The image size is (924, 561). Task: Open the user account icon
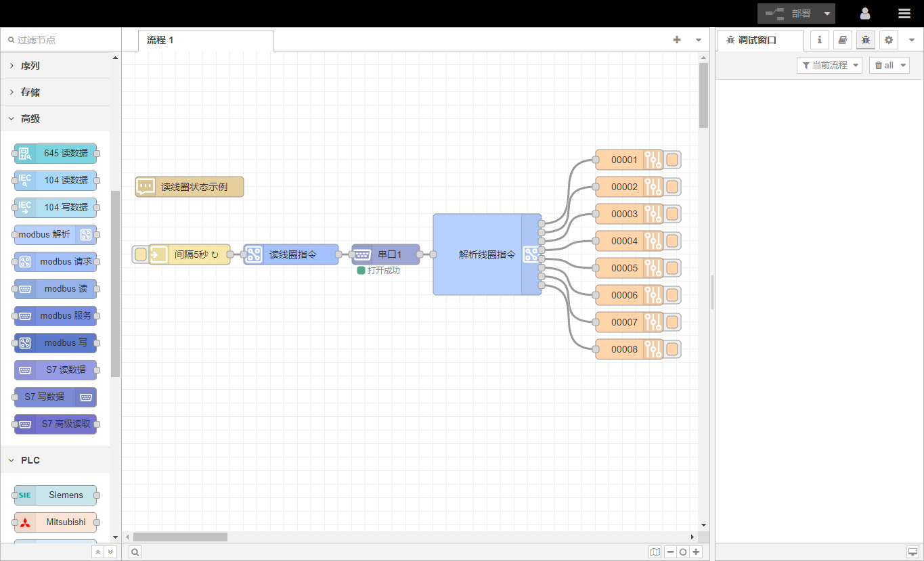tap(865, 14)
